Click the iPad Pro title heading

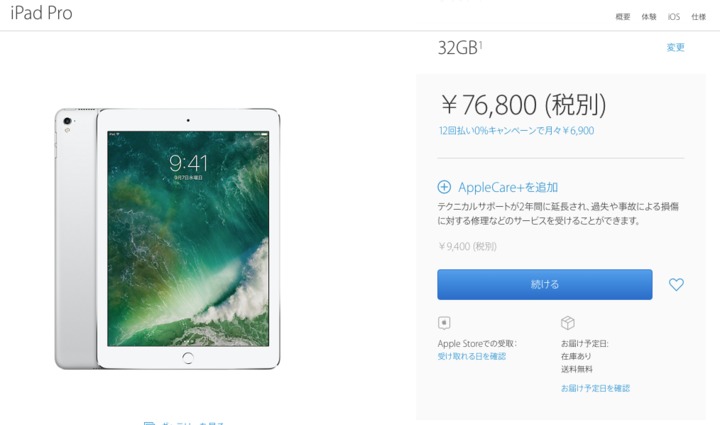(41, 13)
